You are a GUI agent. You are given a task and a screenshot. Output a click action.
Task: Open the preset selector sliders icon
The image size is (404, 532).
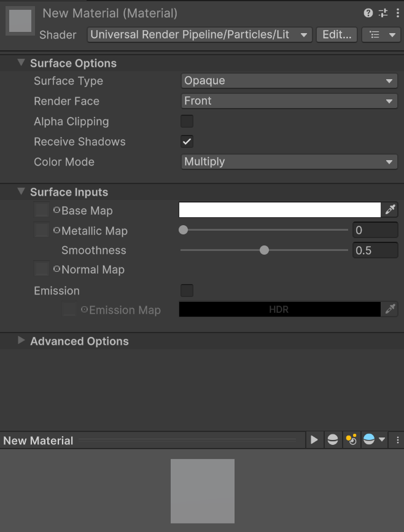[x=383, y=13]
